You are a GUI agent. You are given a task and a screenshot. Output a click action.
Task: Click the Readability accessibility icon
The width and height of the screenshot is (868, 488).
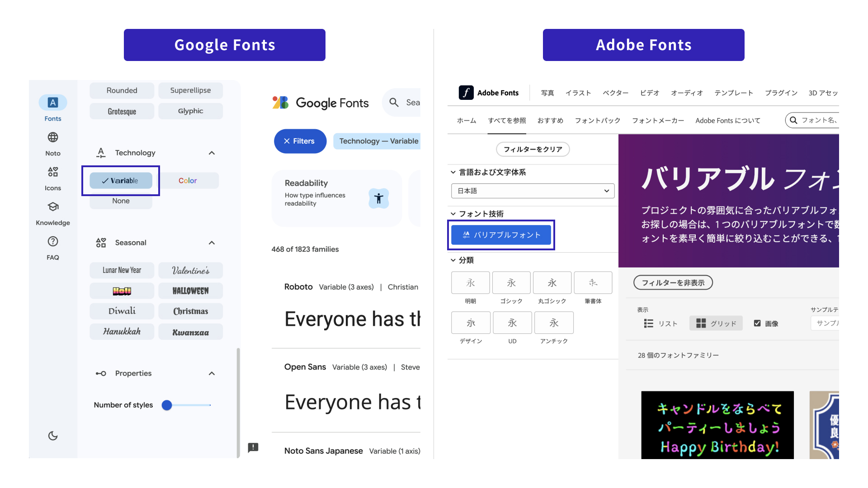[x=378, y=198]
